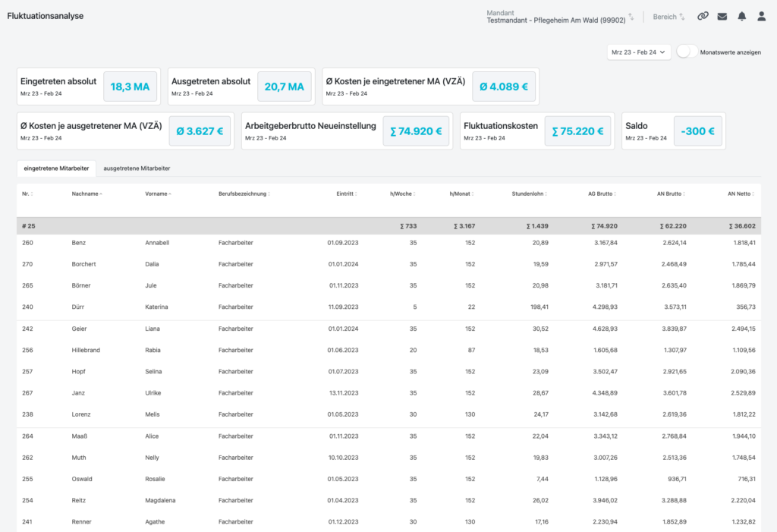Click first name Katerina
Image resolution: width=777 pixels, height=532 pixels.
(156, 307)
